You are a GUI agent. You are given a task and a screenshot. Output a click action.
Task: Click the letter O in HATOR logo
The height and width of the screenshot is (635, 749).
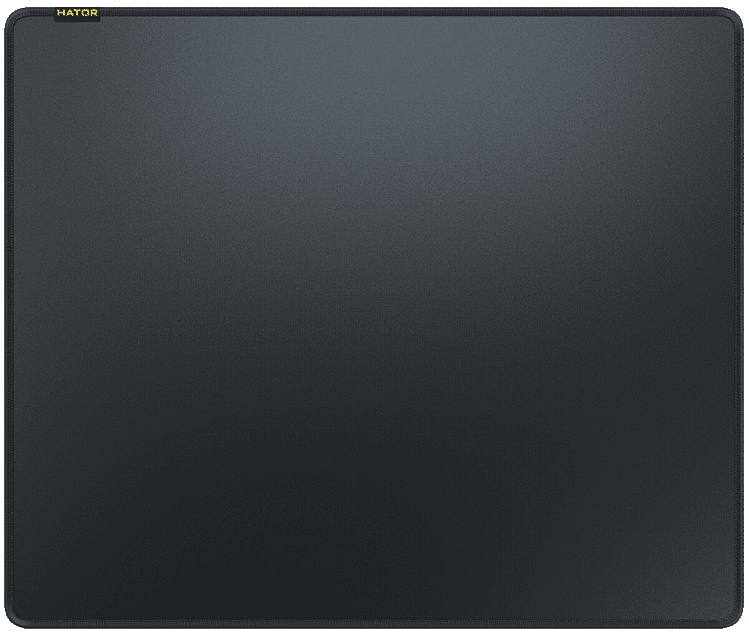[85, 13]
